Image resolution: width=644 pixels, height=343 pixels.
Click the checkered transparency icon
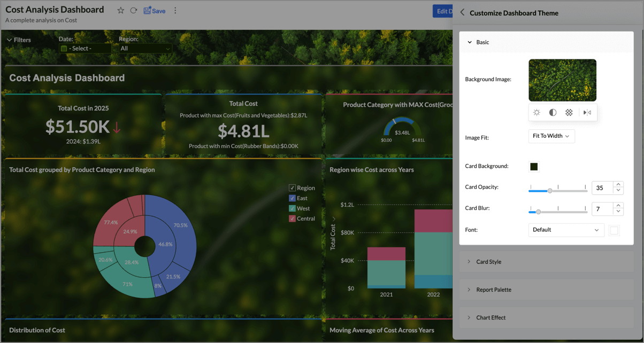569,113
